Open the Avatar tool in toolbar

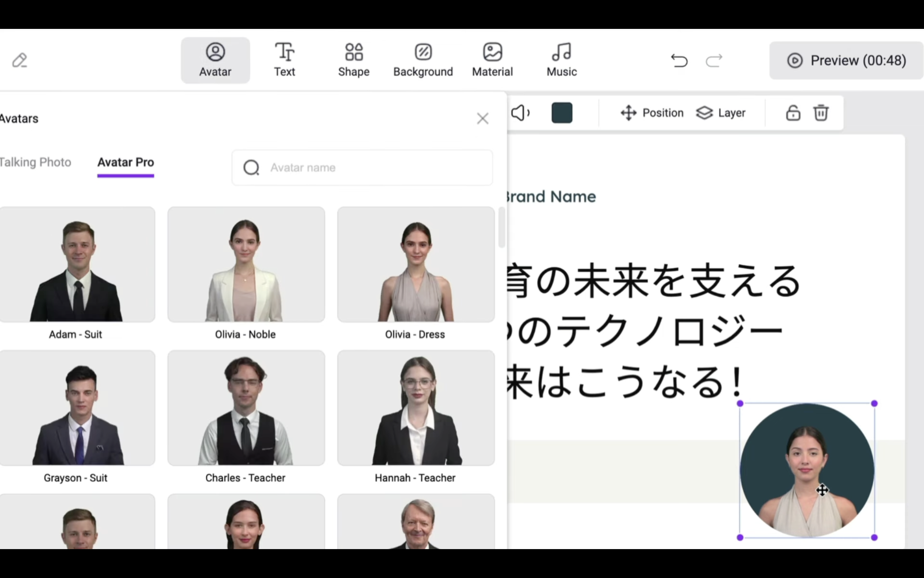pos(215,60)
